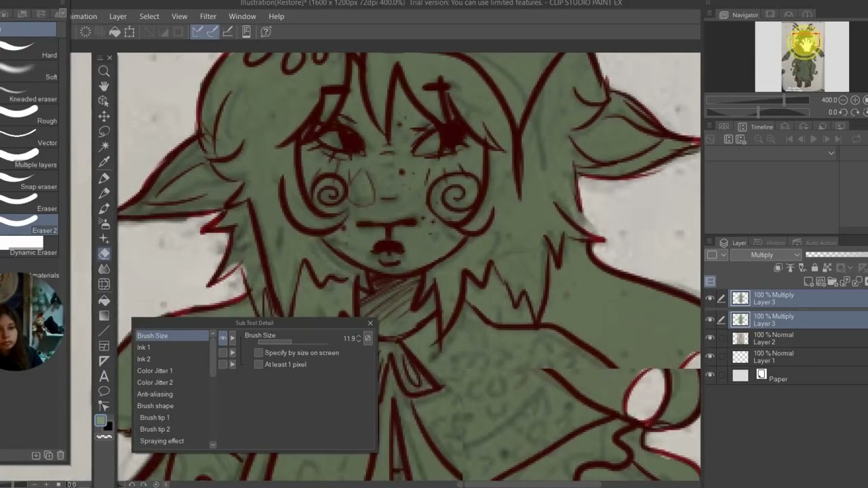Select the Zoom magnifier tool

click(x=104, y=71)
